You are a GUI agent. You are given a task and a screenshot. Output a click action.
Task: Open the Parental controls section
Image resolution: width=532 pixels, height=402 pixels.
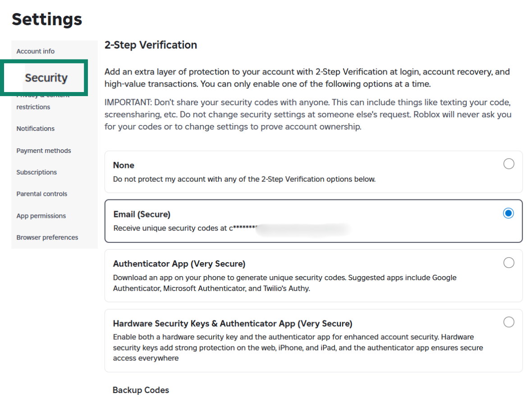[x=41, y=194]
